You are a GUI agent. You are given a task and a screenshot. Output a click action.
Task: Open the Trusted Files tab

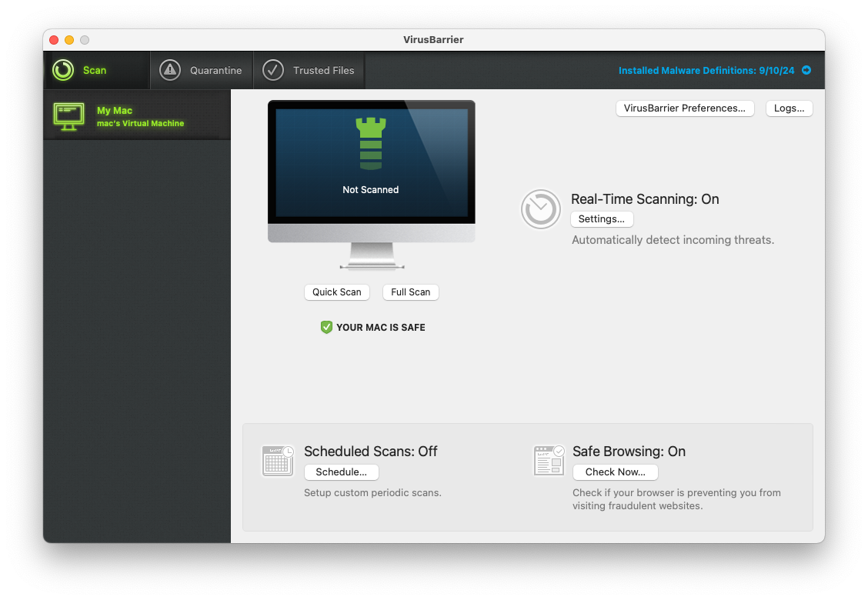309,70
